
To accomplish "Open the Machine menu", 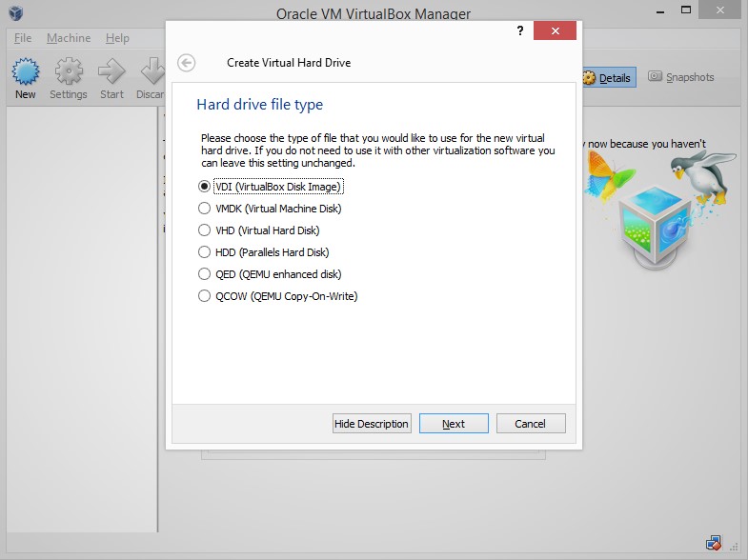I will (69, 38).
